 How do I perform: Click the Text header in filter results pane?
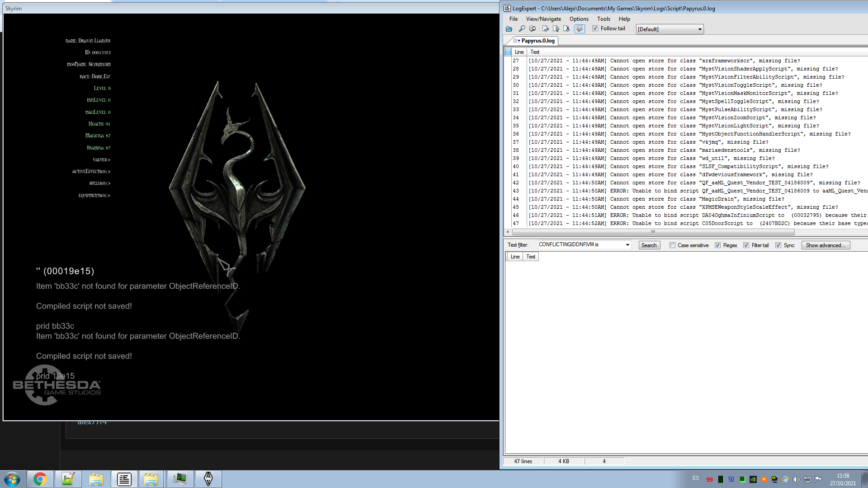[x=531, y=257]
